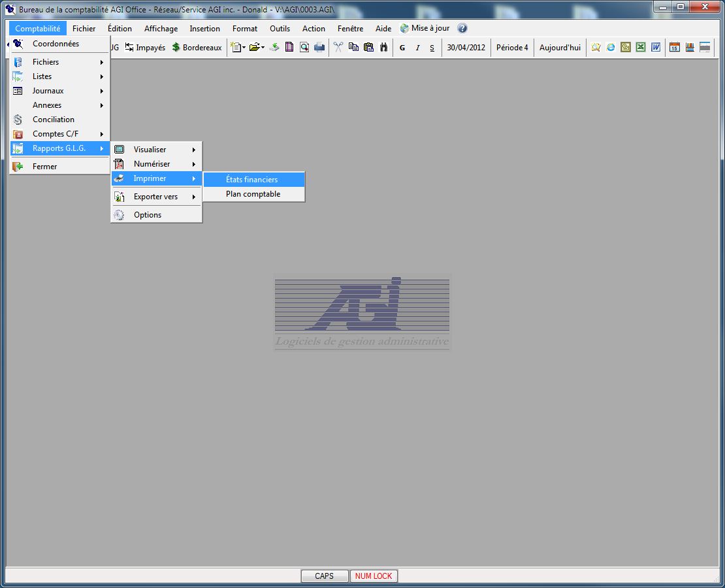Click the help question mark icon

tap(462, 28)
